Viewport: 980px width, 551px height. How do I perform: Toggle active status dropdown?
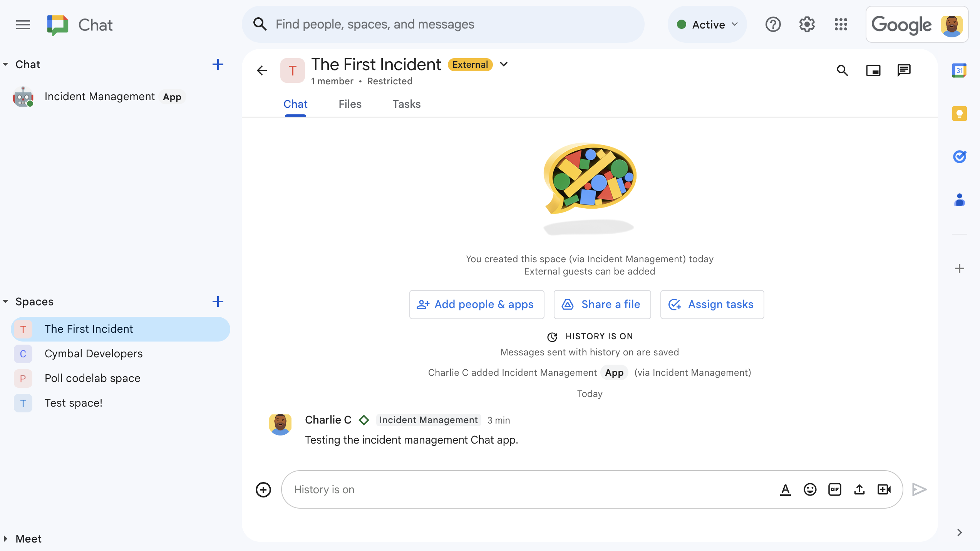click(707, 25)
